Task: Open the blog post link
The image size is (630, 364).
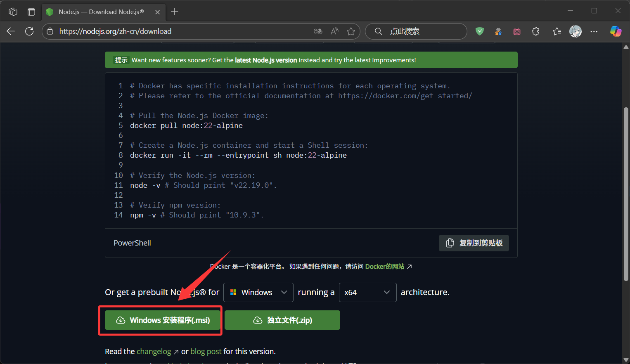Action: tap(206, 352)
